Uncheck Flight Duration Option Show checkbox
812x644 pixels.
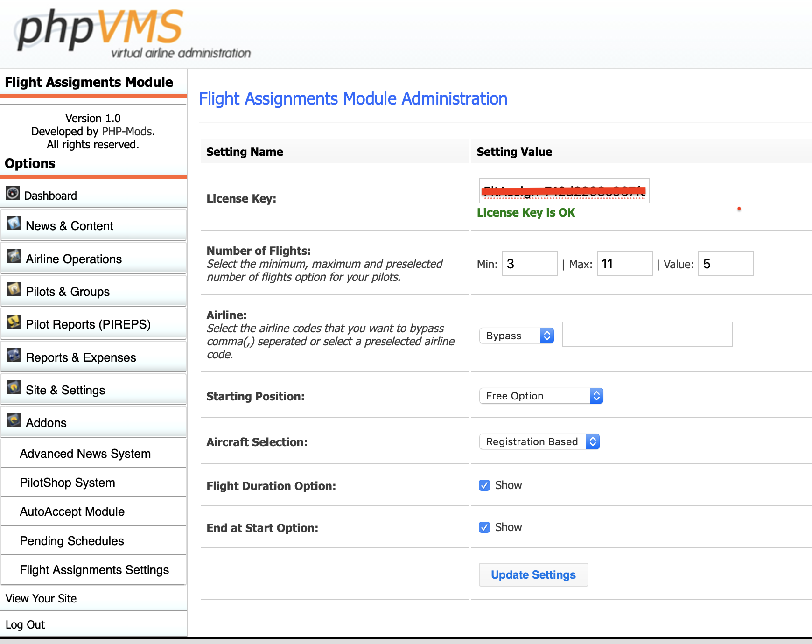click(x=484, y=485)
